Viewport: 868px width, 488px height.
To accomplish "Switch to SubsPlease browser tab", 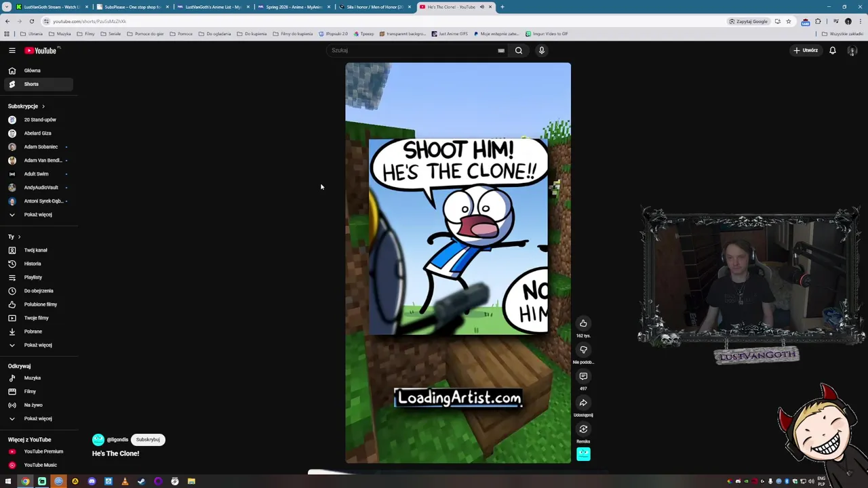I will coord(132,7).
